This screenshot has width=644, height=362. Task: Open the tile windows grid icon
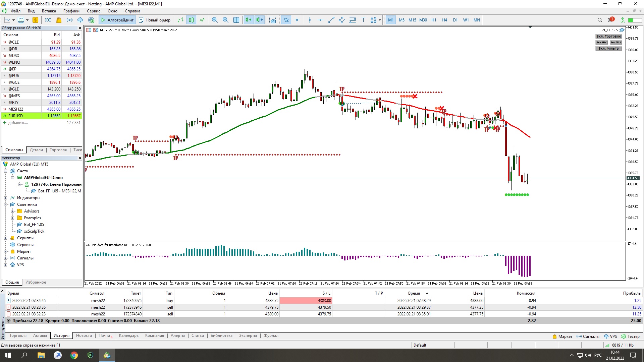pyautogui.click(x=236, y=20)
